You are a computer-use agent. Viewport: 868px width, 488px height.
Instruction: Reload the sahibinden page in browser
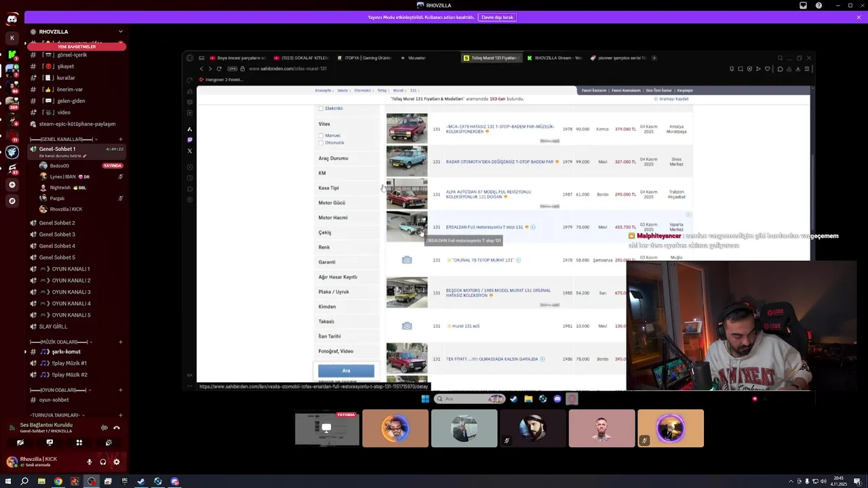coord(219,68)
